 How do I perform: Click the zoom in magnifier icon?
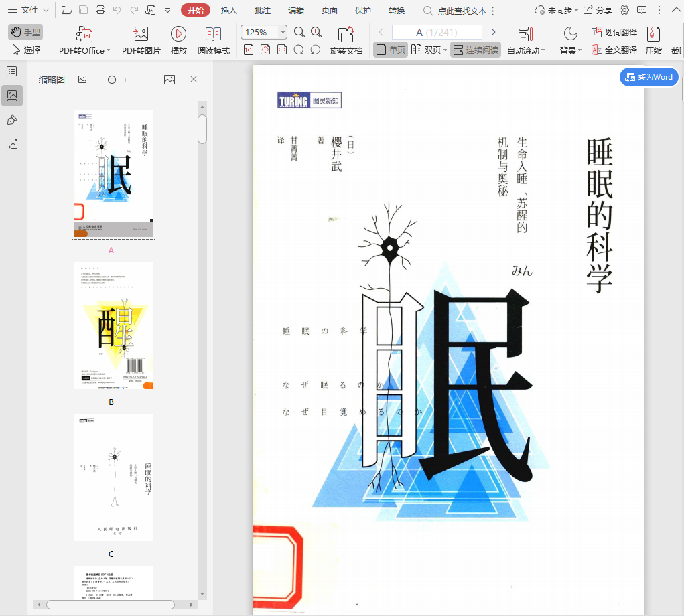[x=316, y=32]
